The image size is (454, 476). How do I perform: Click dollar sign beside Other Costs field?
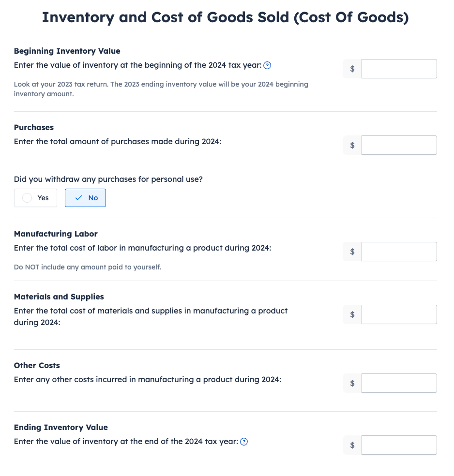coord(352,384)
